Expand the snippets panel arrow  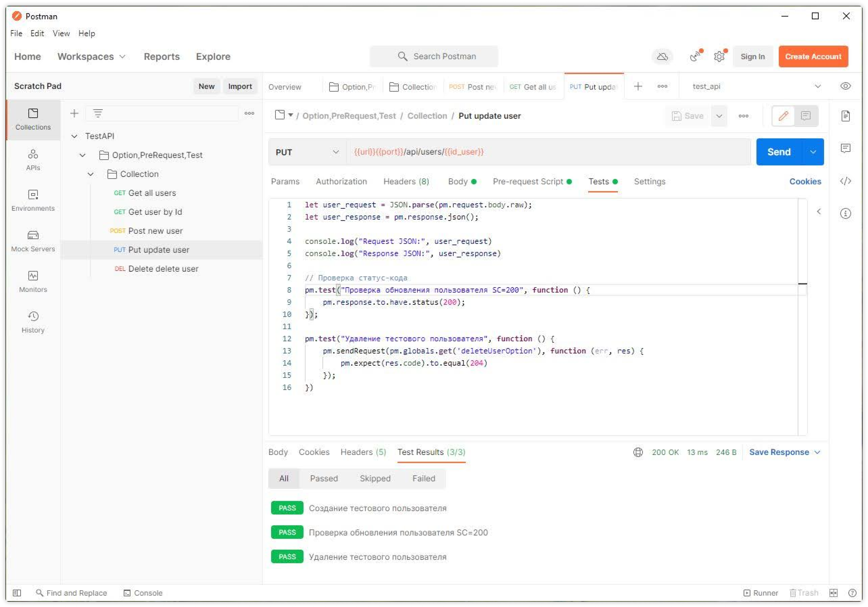[819, 212]
